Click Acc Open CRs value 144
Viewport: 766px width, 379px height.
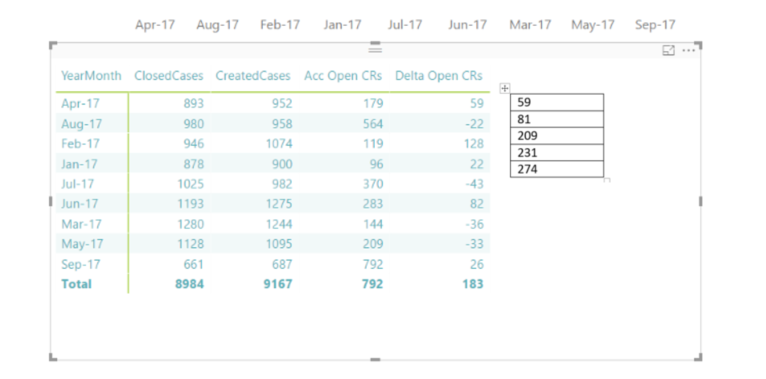[x=373, y=224]
